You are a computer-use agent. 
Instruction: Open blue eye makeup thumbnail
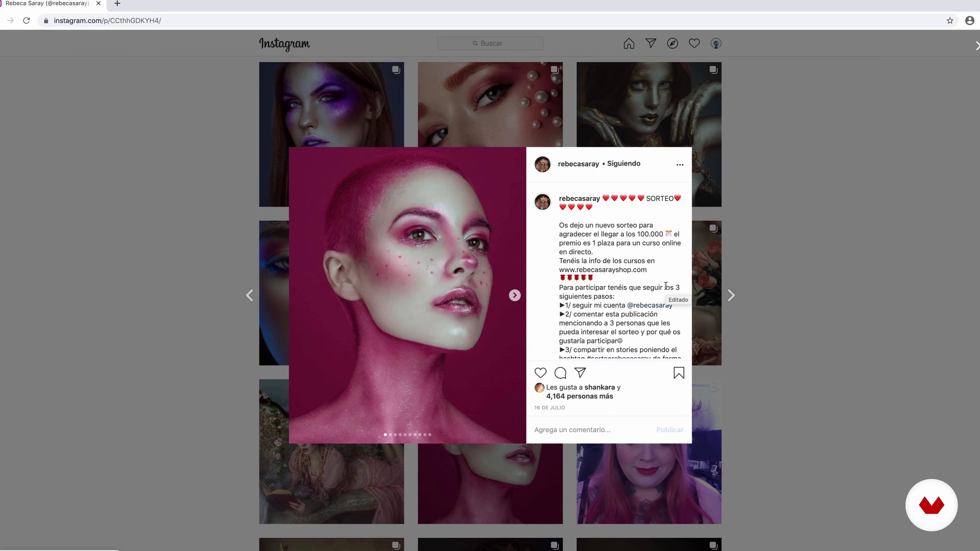[274, 293]
